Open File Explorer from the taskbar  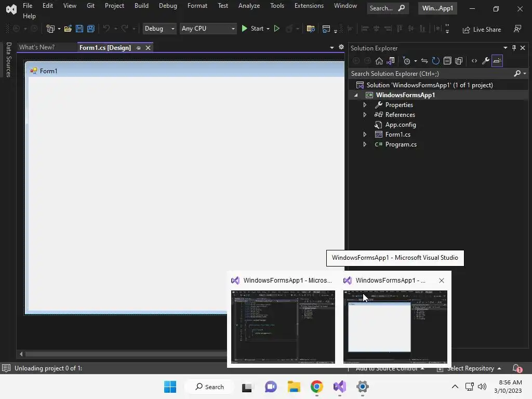[x=294, y=387]
